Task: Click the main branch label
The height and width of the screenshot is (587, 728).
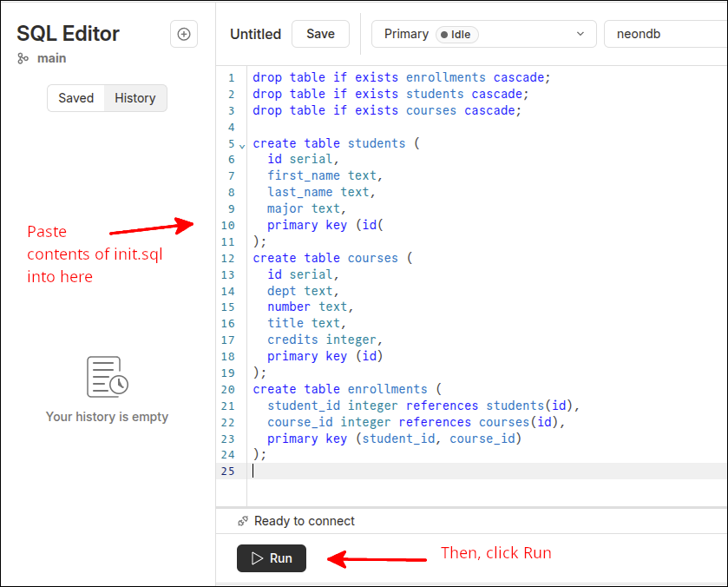Action: [x=51, y=58]
